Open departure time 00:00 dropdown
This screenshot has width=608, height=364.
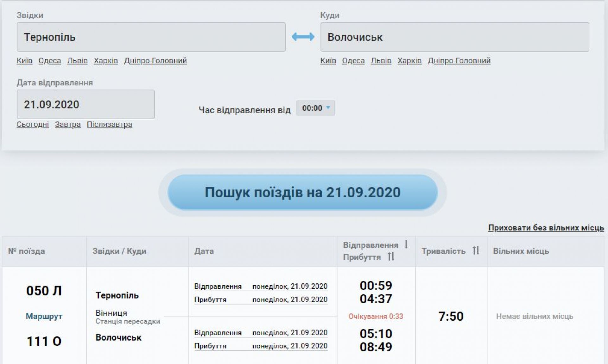tap(315, 108)
